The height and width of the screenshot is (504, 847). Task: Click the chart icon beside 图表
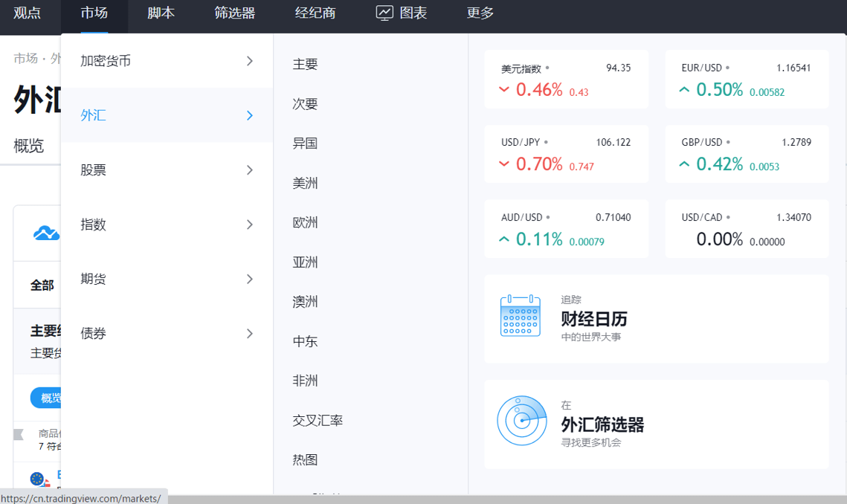[x=384, y=13]
